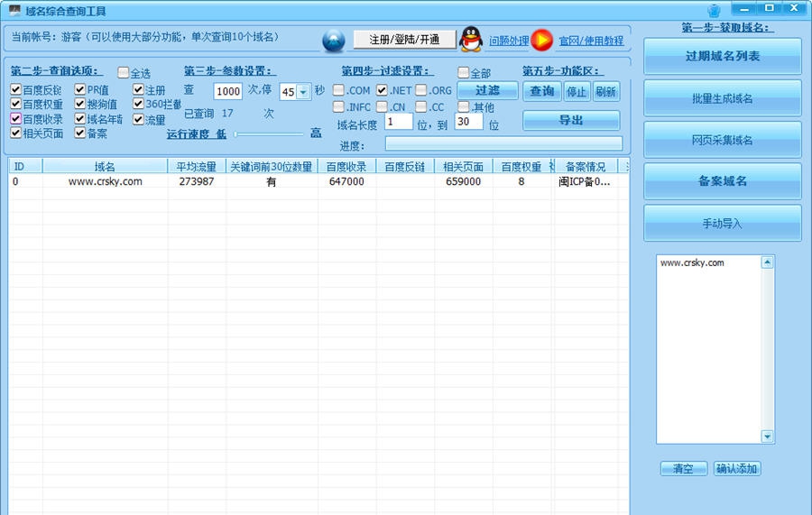Adjust the 运行速度 speed slider
Screen dimensions: 812x515
click(x=236, y=134)
